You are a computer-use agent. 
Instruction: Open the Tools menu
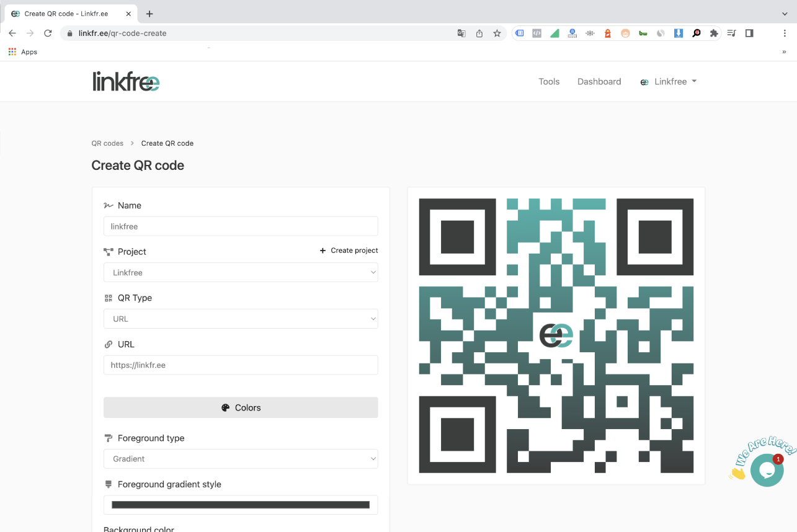[549, 82]
